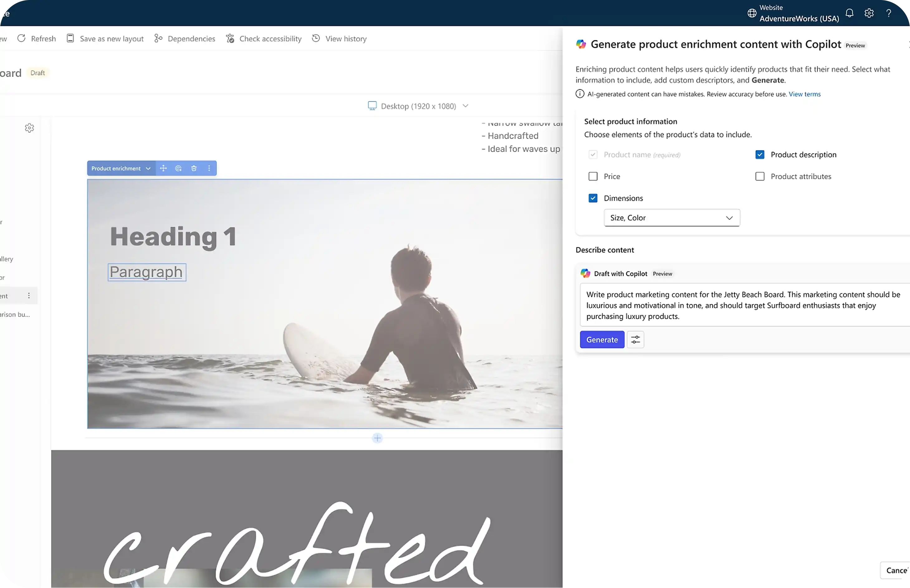Expand the Desktop (1920 x 1080) resolution dropdown
The height and width of the screenshot is (588, 910).
coord(465,106)
